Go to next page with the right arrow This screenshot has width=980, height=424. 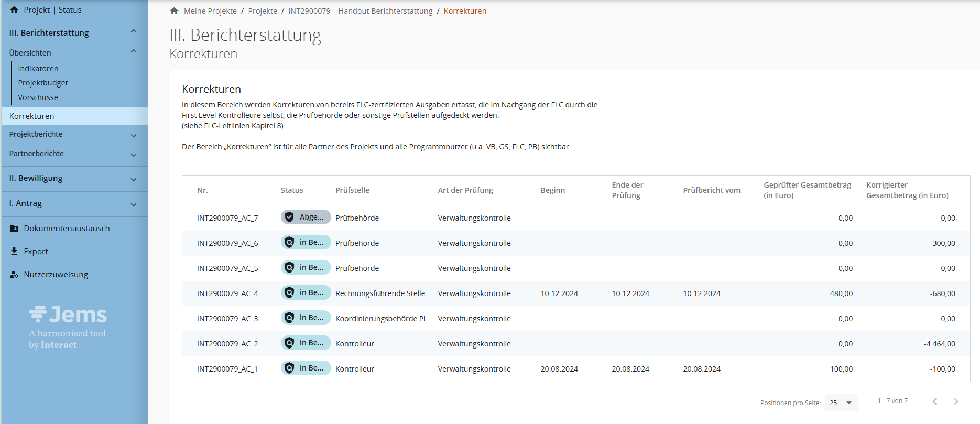coord(955,401)
